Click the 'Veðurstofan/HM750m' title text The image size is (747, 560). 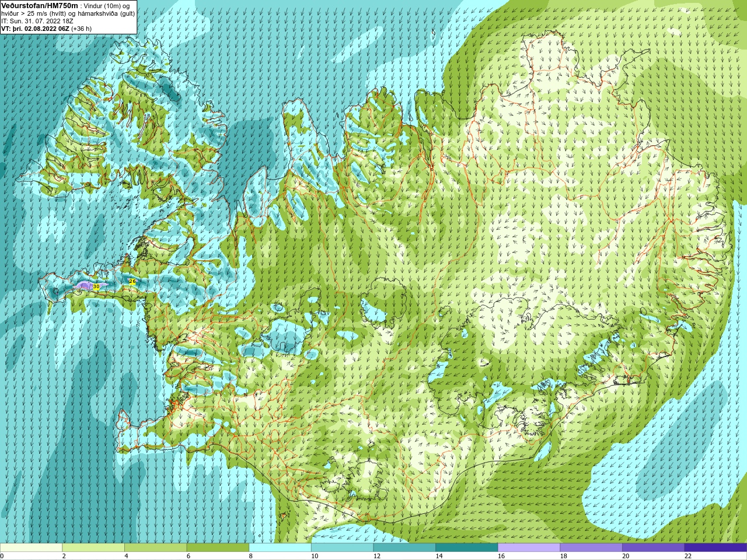[x=40, y=5]
